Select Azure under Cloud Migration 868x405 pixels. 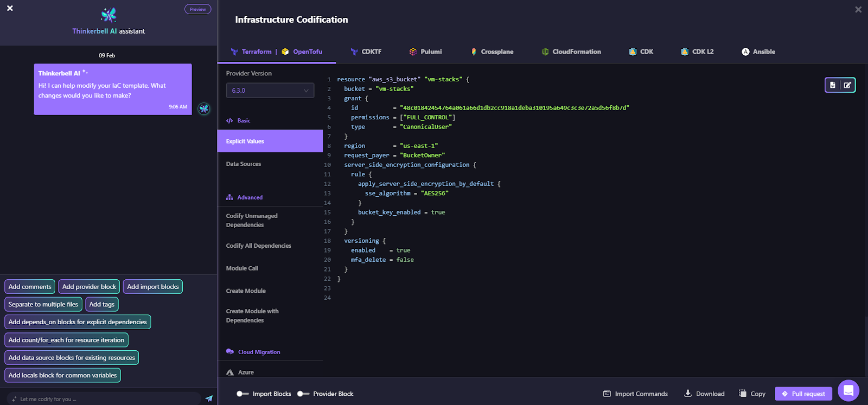246,372
